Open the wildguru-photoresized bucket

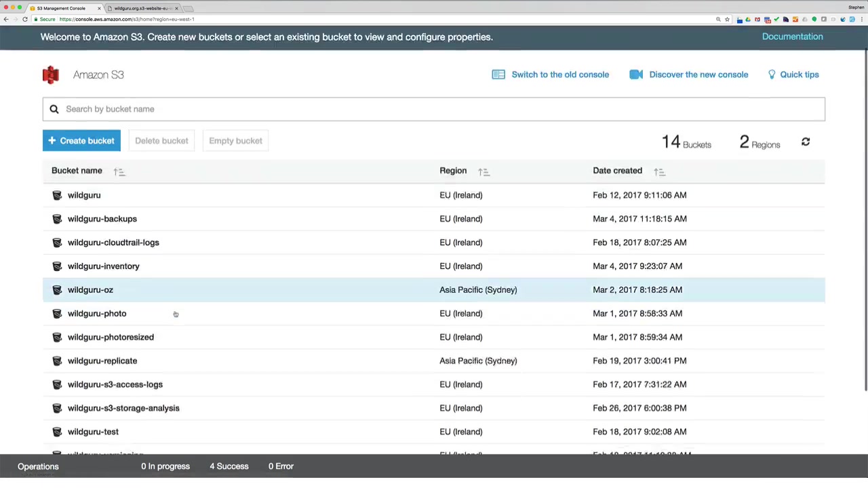click(x=111, y=338)
